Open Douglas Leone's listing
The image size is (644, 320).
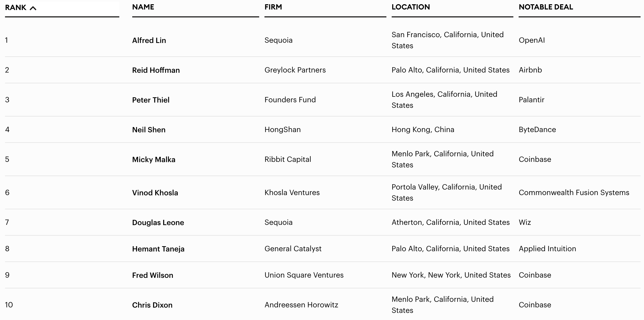tap(158, 222)
